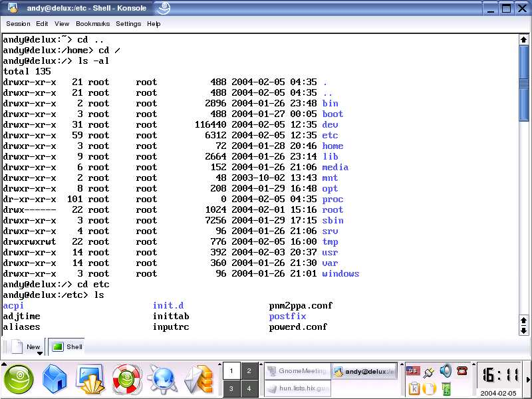Click the 116440 size value
Image resolution: width=532 pixels, height=399 pixels.
pos(210,125)
